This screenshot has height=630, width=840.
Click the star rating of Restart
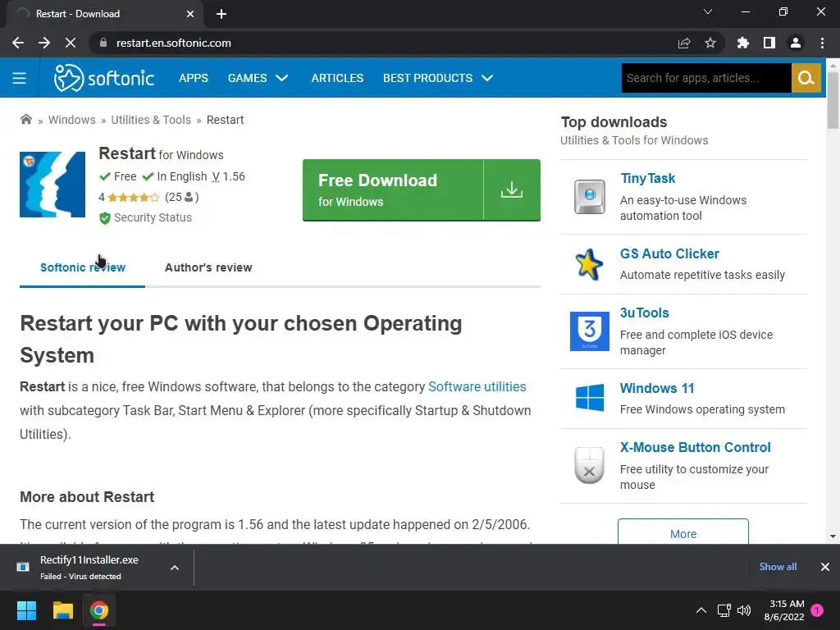click(134, 197)
